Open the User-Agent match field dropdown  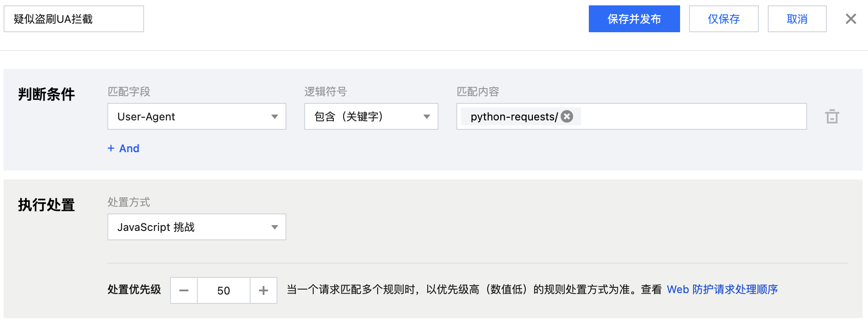[197, 116]
